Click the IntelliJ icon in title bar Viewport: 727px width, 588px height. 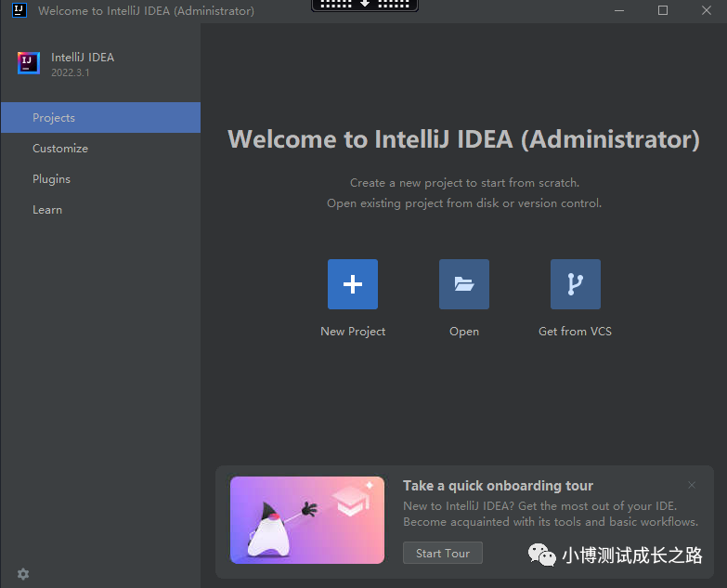[19, 9]
